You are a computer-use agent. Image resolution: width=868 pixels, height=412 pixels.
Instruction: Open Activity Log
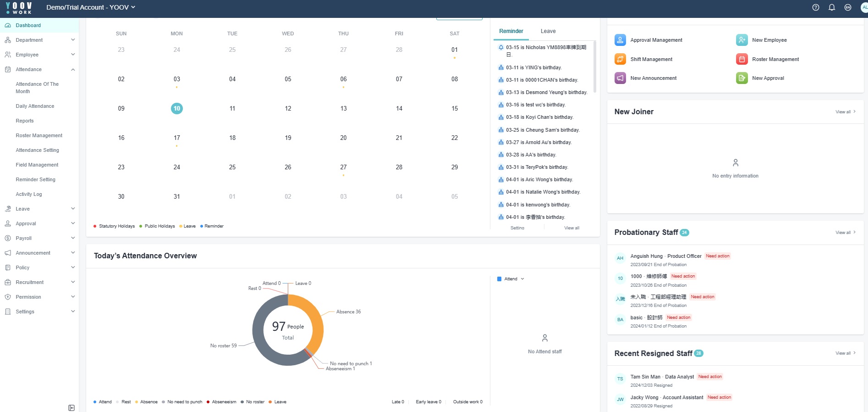click(x=29, y=194)
